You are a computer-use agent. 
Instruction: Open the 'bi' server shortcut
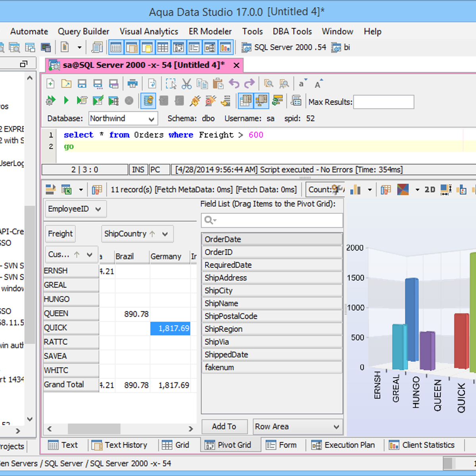(341, 47)
